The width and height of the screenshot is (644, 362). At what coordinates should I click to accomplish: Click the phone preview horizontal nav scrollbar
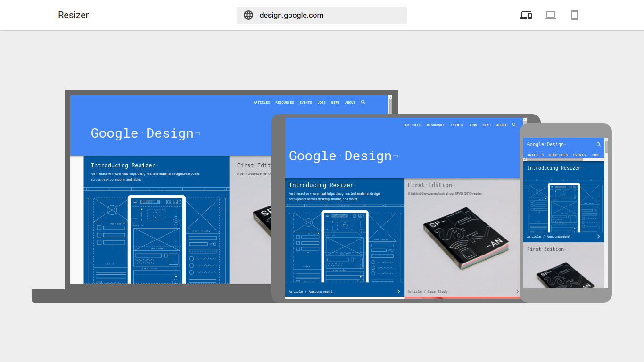tap(564, 159)
